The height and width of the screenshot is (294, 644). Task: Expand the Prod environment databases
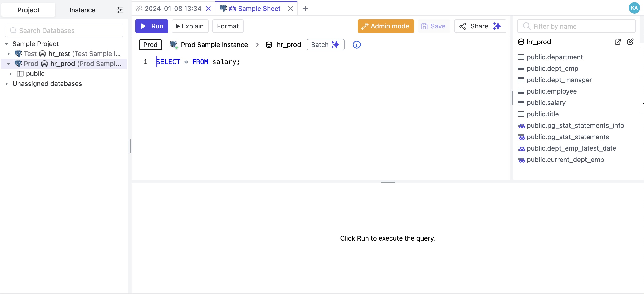tap(8, 64)
